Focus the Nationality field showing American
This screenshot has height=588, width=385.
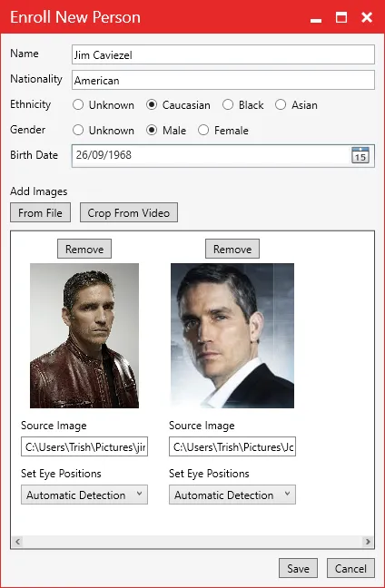coord(223,80)
